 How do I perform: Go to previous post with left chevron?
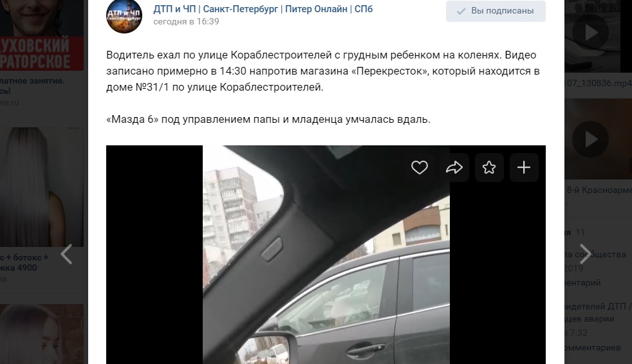[66, 254]
